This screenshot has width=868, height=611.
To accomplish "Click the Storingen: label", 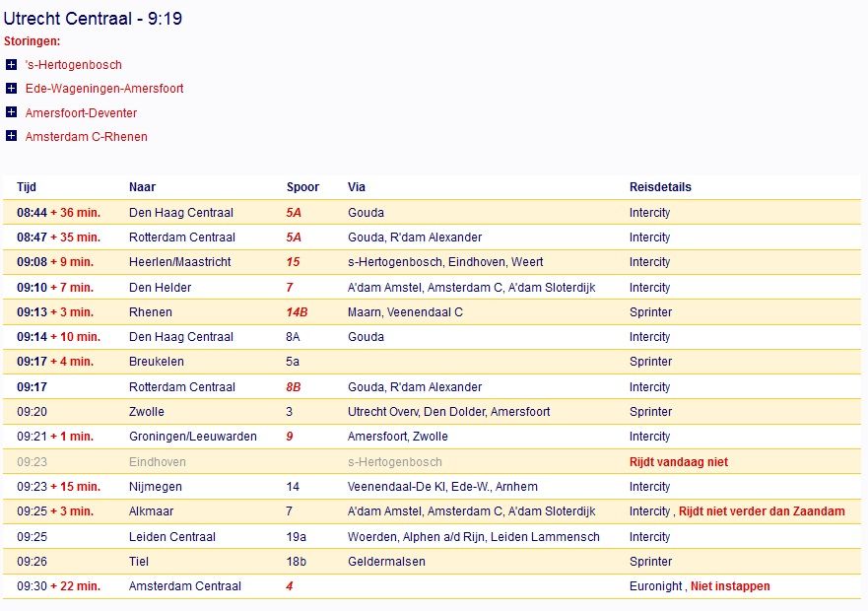I will pyautogui.click(x=33, y=41).
